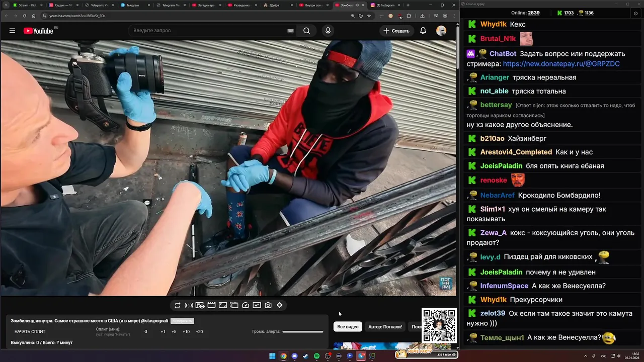The image size is (644, 362).
Task: Add +1 minute to split
Action: click(163, 332)
